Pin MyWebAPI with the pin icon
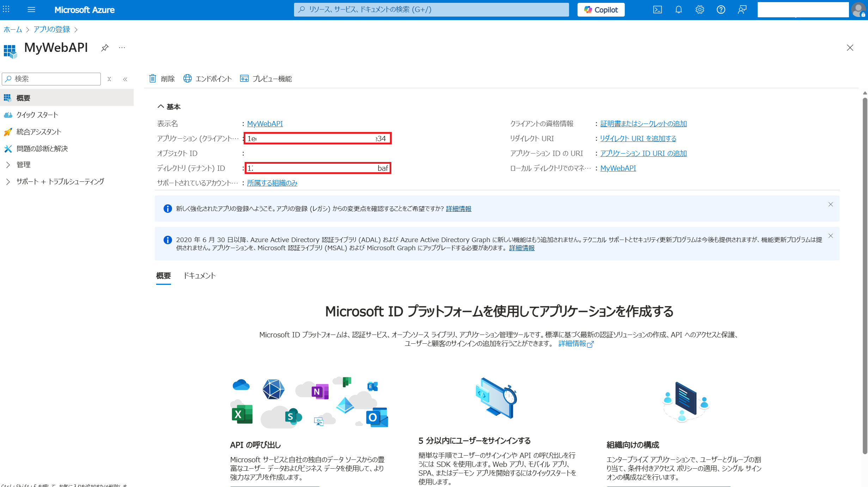The width and height of the screenshot is (868, 487). (105, 48)
